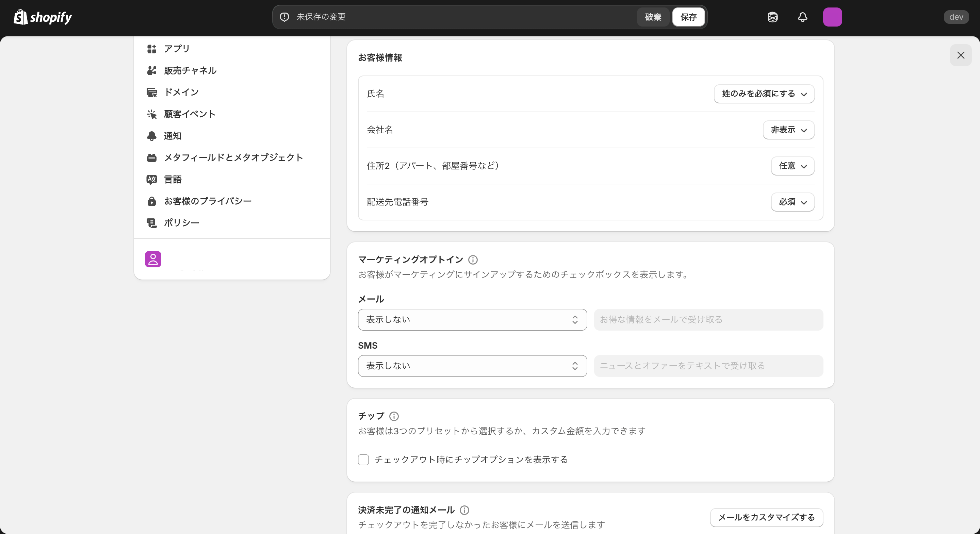Go to メタフィールドとメタオブジェクト settings
The width and height of the screenshot is (980, 534).
[233, 157]
